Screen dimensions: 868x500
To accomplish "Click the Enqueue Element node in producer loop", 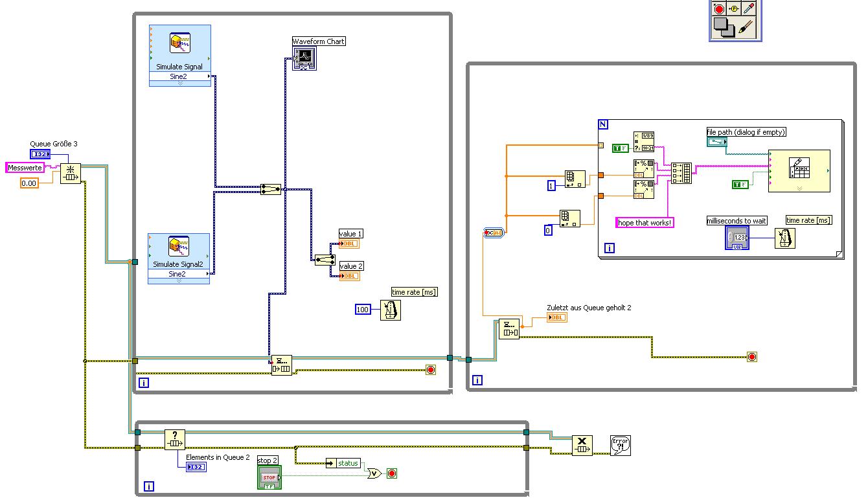I will 282,365.
